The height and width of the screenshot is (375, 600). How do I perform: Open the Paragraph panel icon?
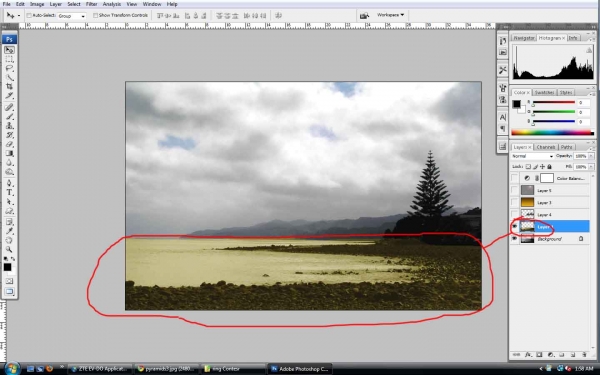502,128
